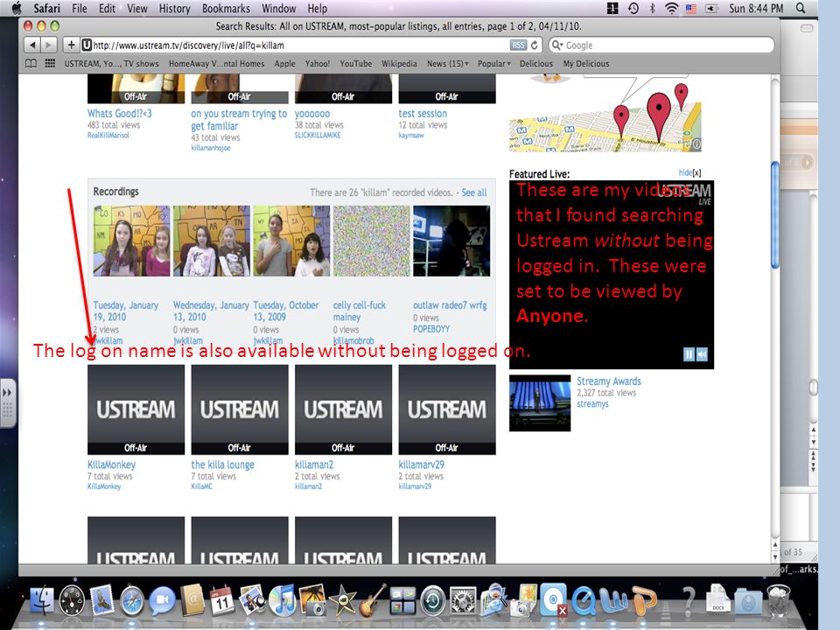Mute the Featured Live player audio
This screenshot has height=630, width=840.
pyautogui.click(x=702, y=354)
